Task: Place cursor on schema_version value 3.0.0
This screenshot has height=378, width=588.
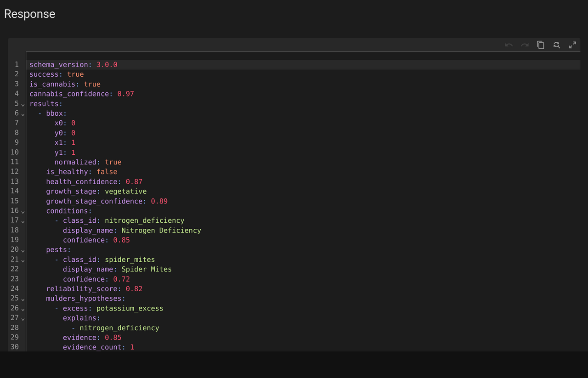Action: click(x=107, y=65)
